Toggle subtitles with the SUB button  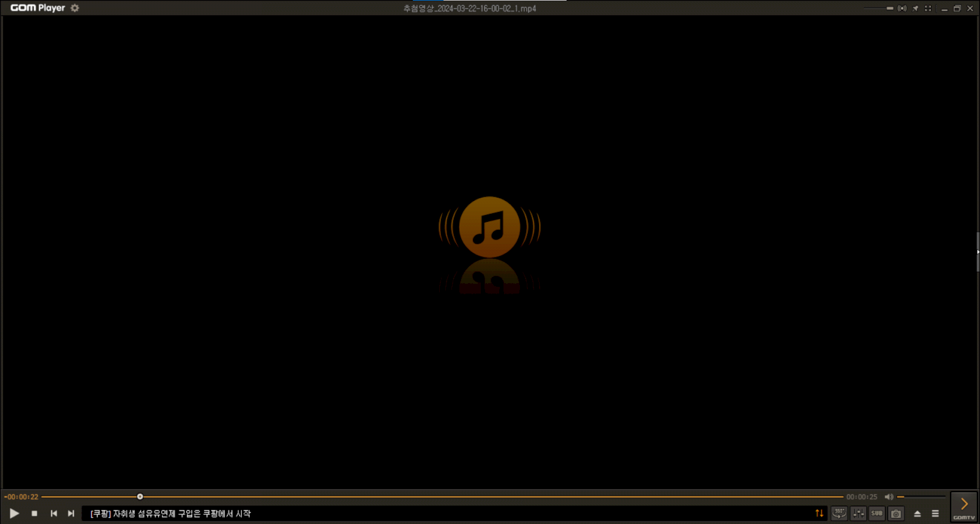coord(877,514)
